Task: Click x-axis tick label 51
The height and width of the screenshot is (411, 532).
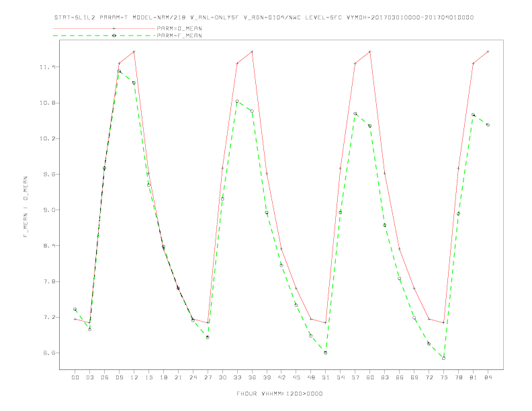Action: pyautogui.click(x=326, y=377)
